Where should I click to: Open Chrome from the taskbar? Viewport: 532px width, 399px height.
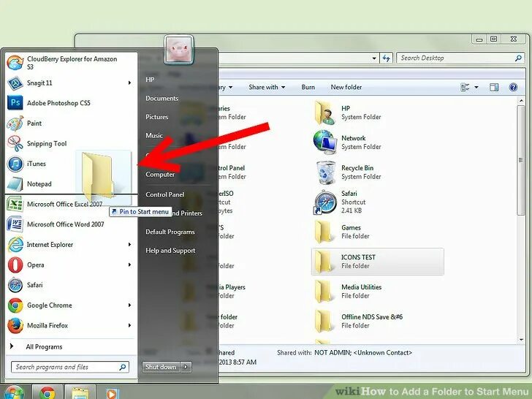pos(47,393)
